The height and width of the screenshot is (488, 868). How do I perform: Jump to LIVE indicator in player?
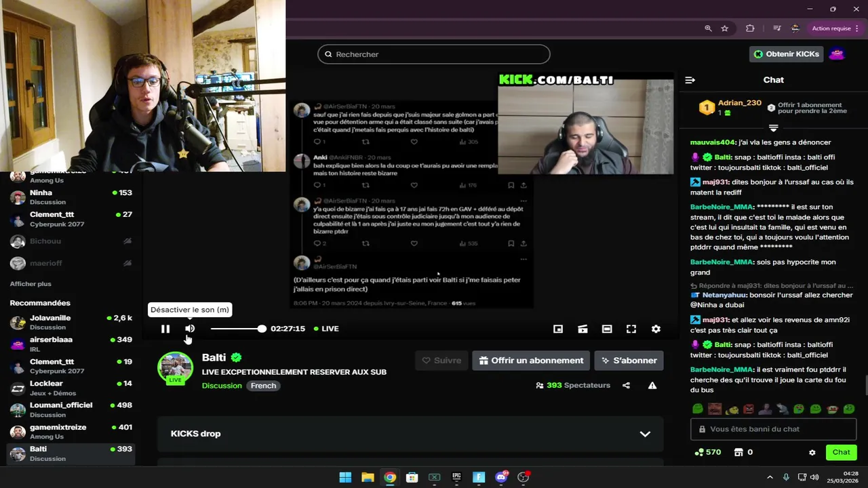click(x=326, y=329)
